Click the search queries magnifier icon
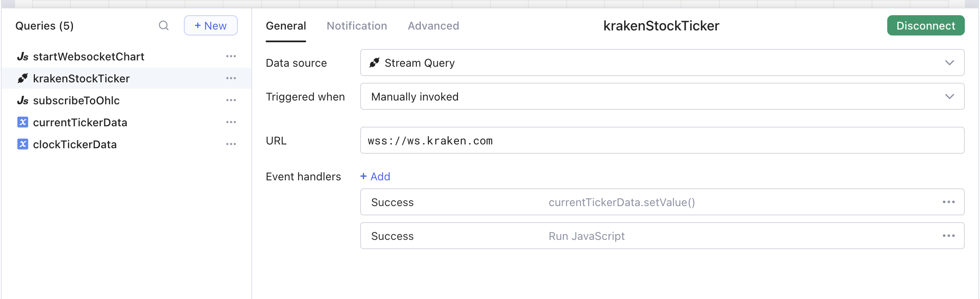Viewport: 980px width, 299px height. (x=164, y=26)
